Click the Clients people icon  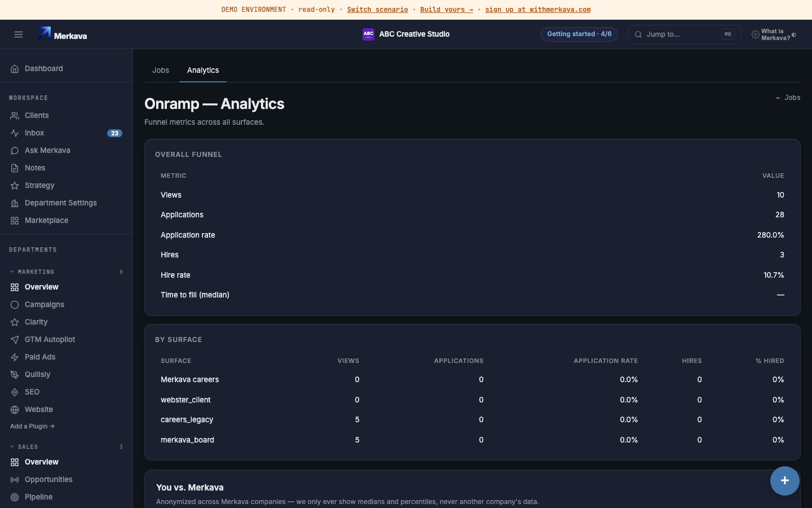tap(15, 116)
